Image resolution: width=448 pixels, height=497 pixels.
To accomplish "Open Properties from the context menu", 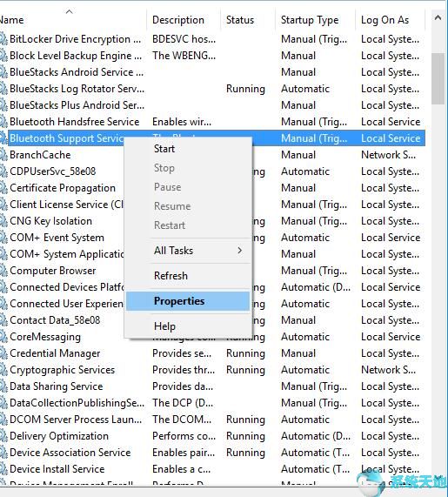I will pos(188,301).
